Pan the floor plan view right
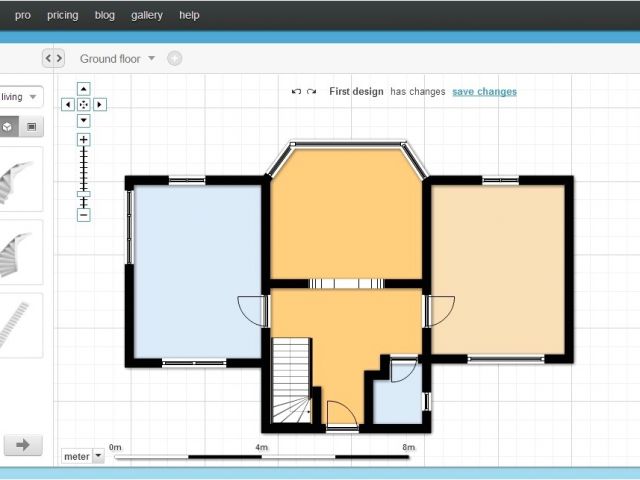 coord(100,104)
